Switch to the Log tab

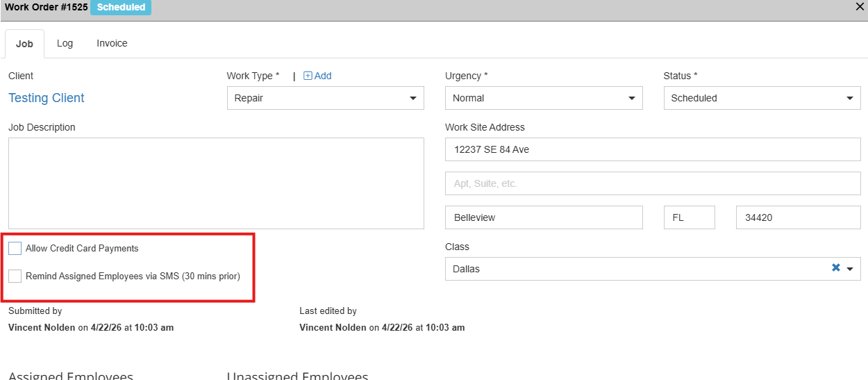click(65, 43)
